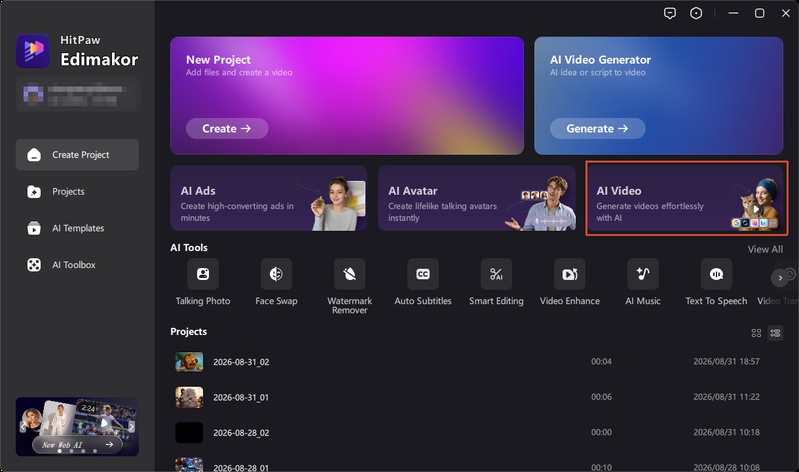Launch the Watermark Remover tool icon
This screenshot has height=472, width=799.
pyautogui.click(x=350, y=274)
